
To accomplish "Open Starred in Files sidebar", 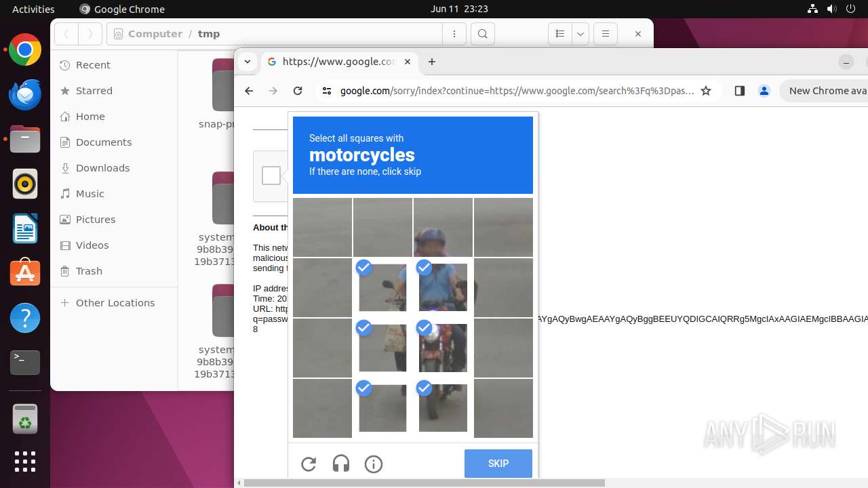I will click(x=114, y=91).
